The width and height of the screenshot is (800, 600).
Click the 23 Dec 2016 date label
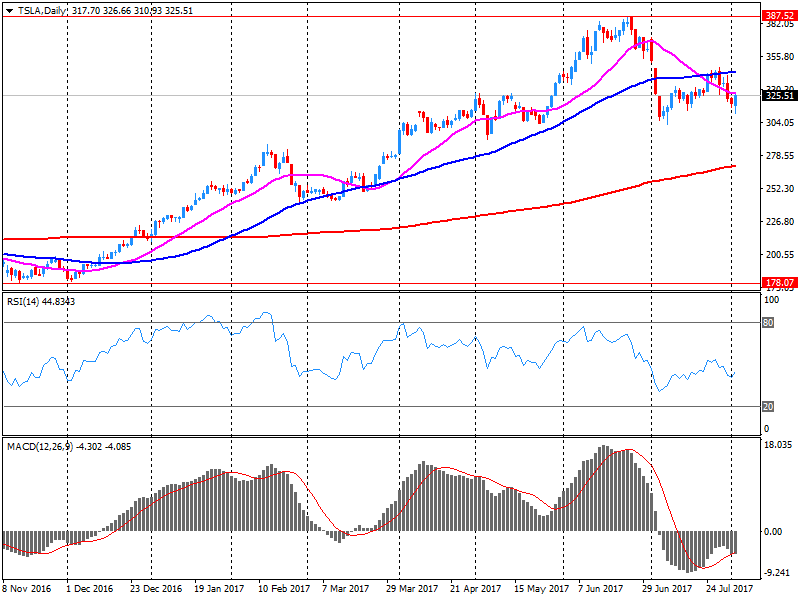[x=156, y=589]
